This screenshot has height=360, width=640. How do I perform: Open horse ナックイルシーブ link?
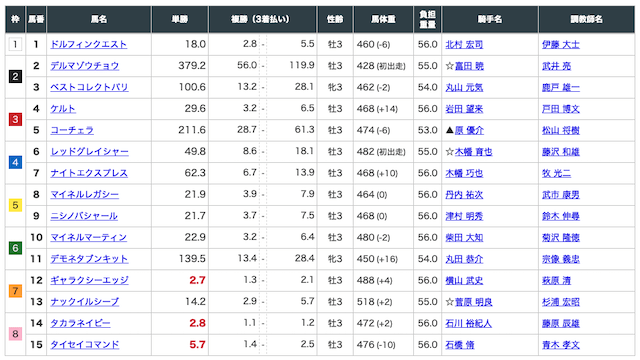tap(84, 301)
